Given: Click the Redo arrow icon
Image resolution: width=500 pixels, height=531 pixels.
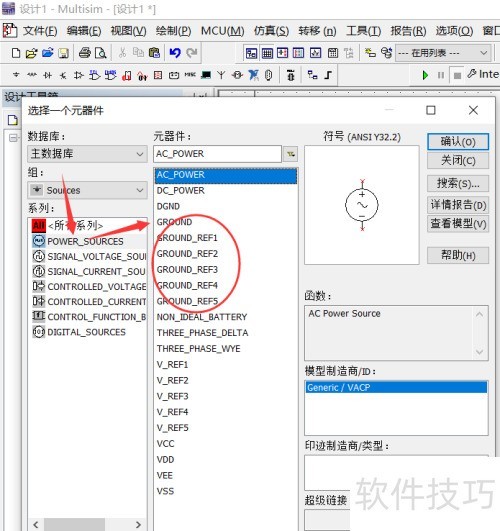Looking at the screenshot, I should (x=192, y=53).
